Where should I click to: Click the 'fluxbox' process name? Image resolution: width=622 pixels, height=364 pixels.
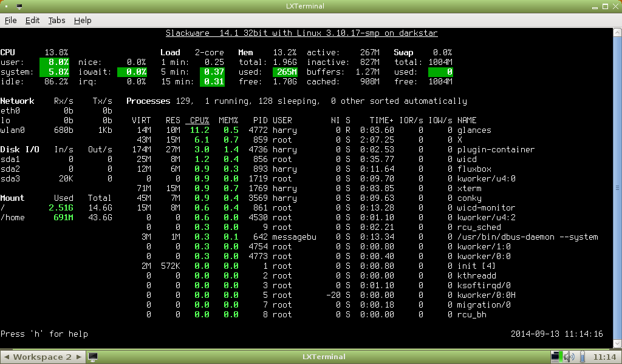tap(474, 169)
